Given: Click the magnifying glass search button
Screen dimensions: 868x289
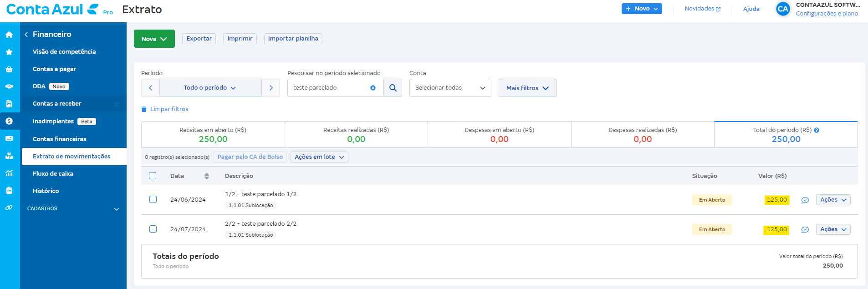Looking at the screenshot, I should (393, 88).
